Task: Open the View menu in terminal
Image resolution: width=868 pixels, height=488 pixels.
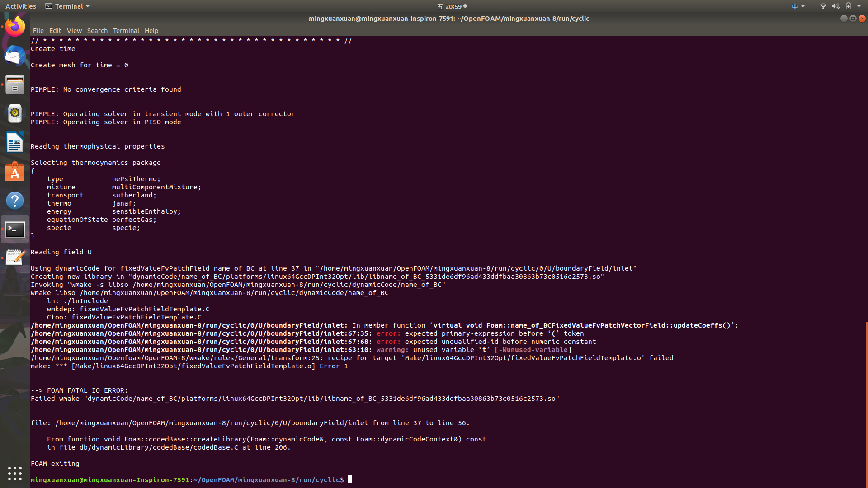Action: click(74, 31)
